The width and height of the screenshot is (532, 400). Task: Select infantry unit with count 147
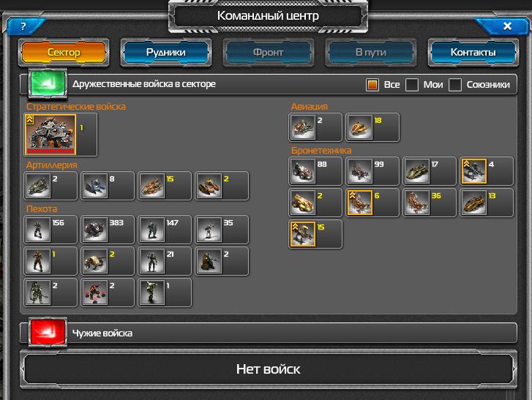click(165, 230)
